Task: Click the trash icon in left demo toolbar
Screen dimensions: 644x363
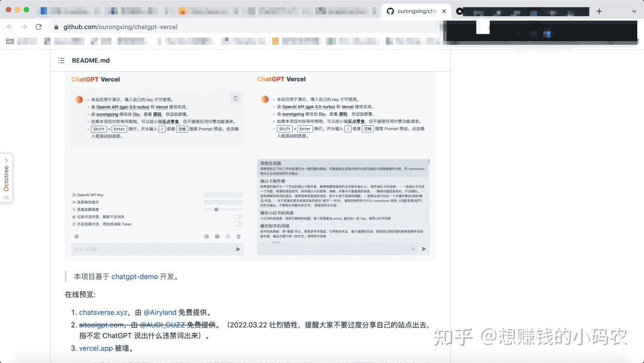Action: [238, 236]
